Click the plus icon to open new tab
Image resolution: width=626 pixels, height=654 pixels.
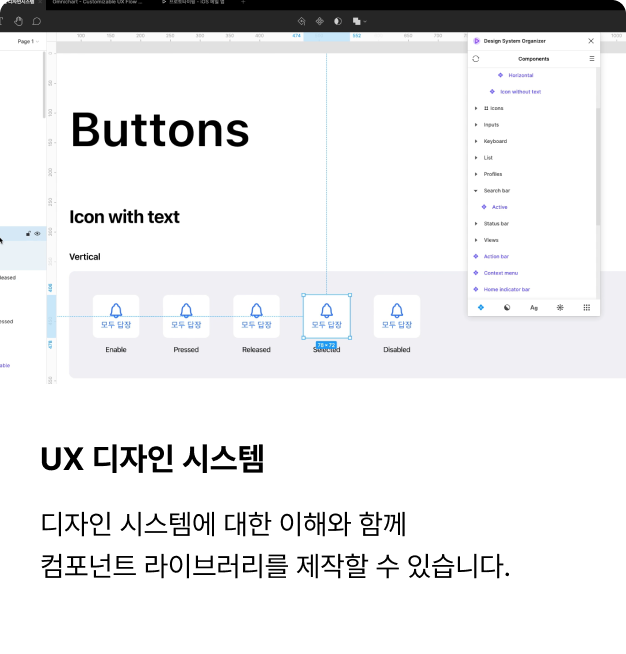click(x=243, y=2)
